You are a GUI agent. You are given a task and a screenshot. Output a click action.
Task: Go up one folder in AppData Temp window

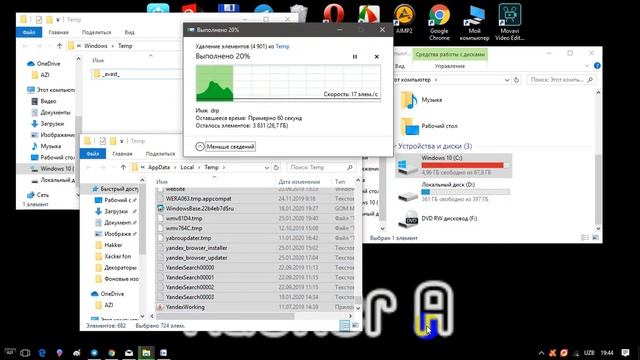pos(123,167)
